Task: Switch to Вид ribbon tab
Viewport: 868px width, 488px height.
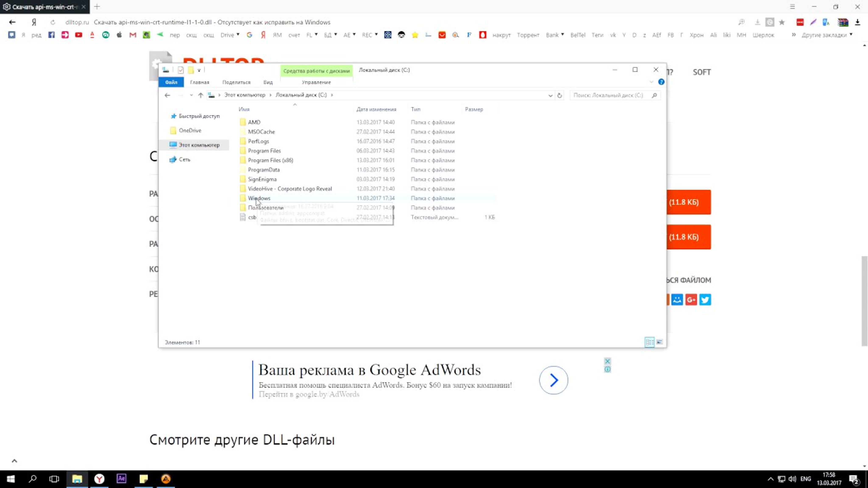Action: pyautogui.click(x=268, y=82)
